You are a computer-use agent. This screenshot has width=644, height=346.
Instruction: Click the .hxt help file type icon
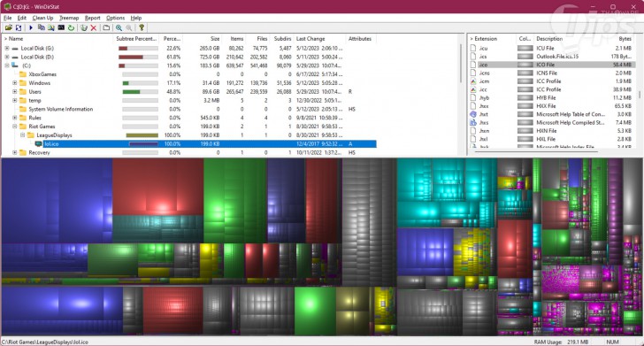click(473, 114)
